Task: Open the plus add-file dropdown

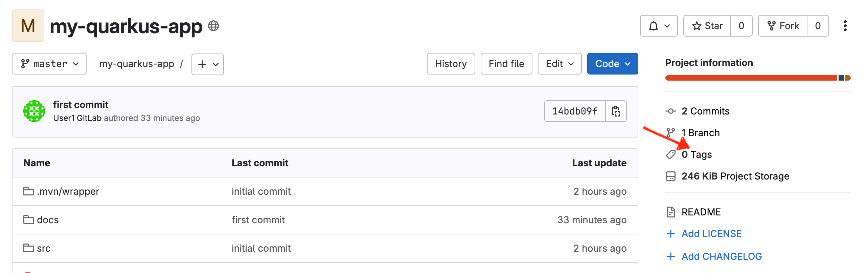Action: 207,64
